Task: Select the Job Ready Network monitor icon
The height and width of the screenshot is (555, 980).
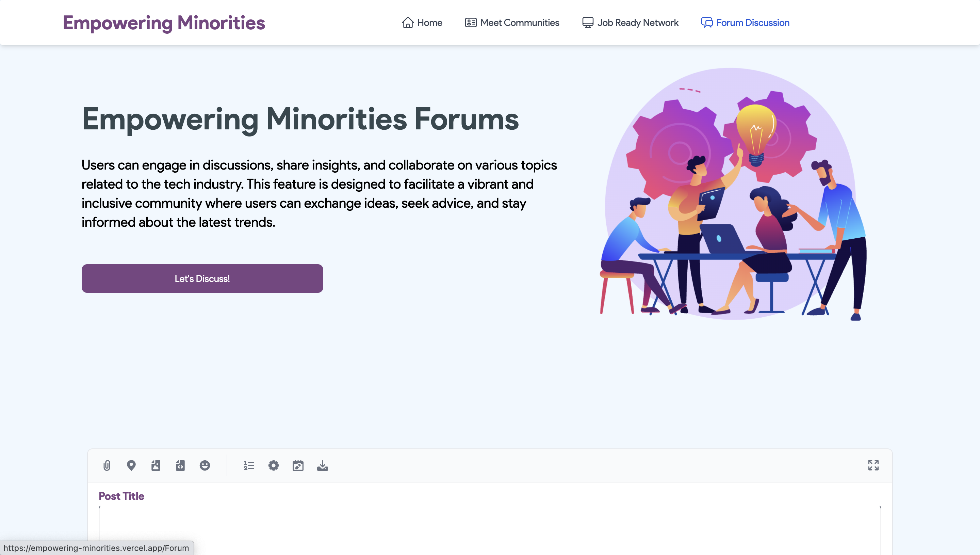Action: tap(588, 22)
